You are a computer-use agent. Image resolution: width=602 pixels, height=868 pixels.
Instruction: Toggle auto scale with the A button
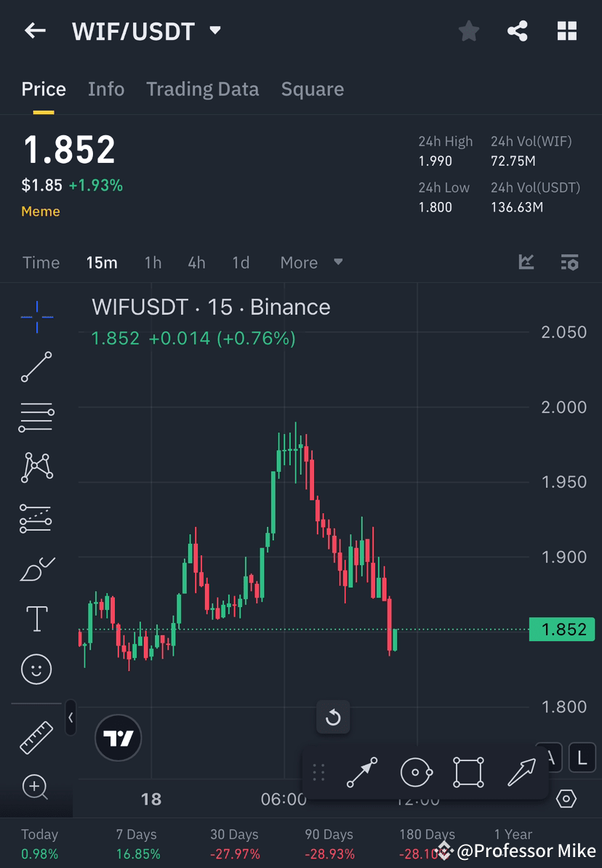pyautogui.click(x=549, y=758)
